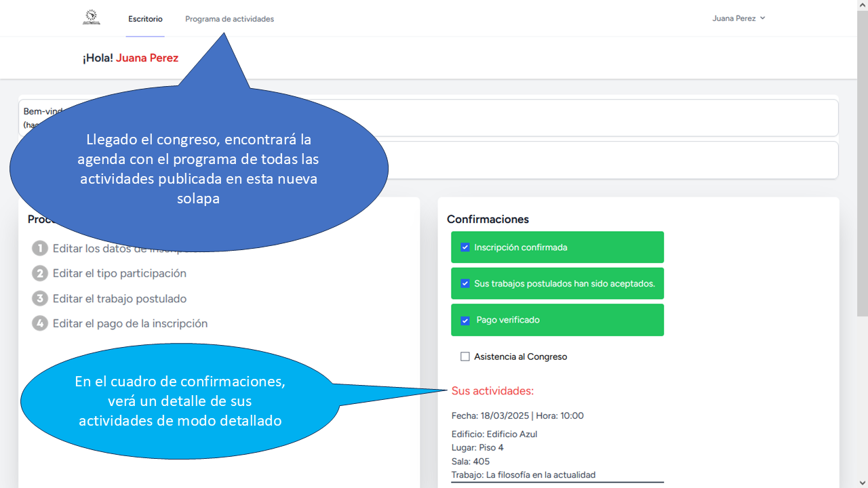Click the step 1 number circle

(40, 248)
